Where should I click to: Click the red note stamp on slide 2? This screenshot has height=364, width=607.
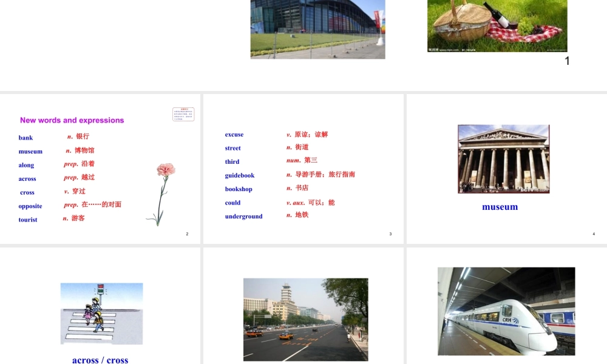(183, 114)
